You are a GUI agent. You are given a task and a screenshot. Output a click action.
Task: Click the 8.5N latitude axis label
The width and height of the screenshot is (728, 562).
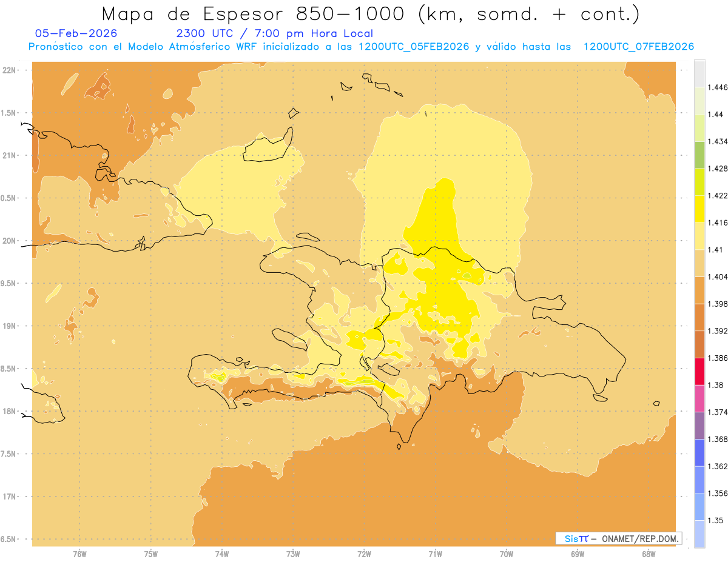[9, 369]
